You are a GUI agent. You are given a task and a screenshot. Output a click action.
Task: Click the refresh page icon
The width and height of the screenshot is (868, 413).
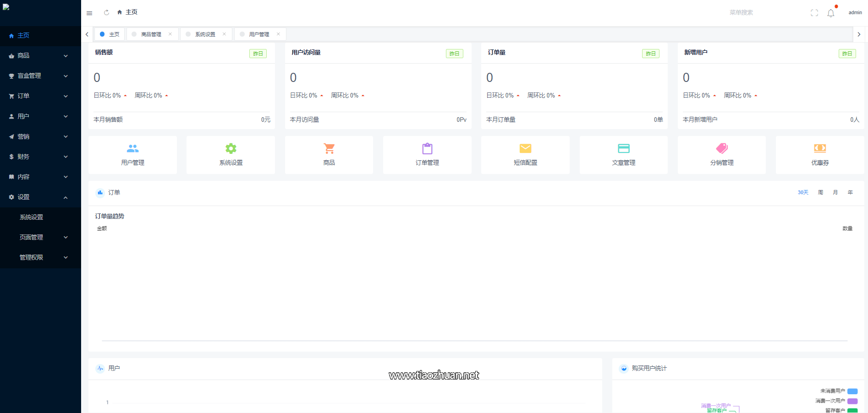106,13
